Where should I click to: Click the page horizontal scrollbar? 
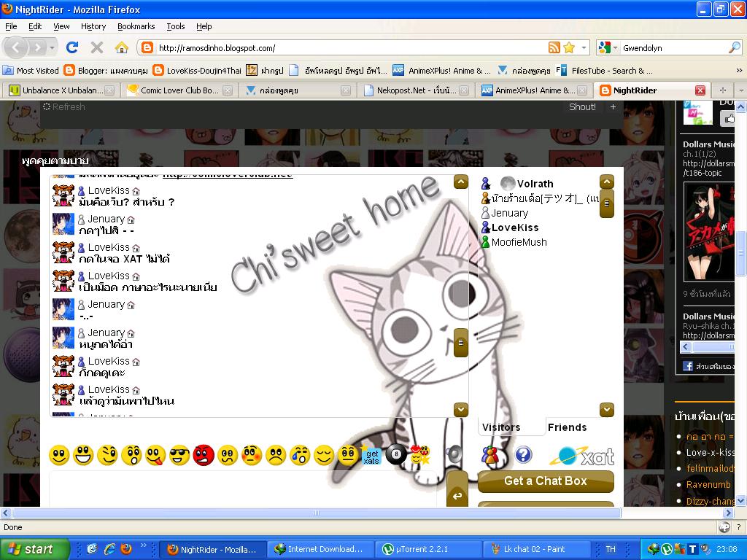317,513
